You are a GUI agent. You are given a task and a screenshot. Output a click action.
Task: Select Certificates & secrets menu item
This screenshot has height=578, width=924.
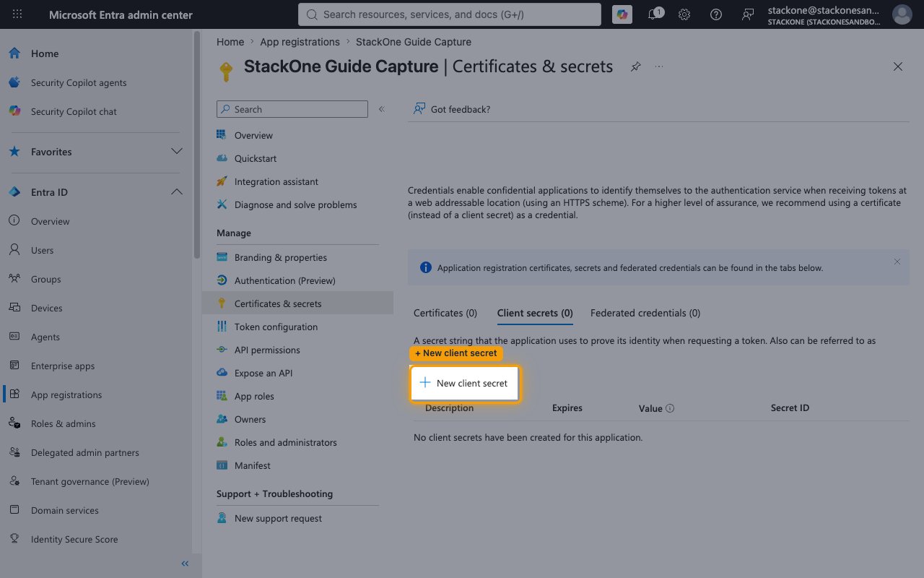tap(297, 303)
